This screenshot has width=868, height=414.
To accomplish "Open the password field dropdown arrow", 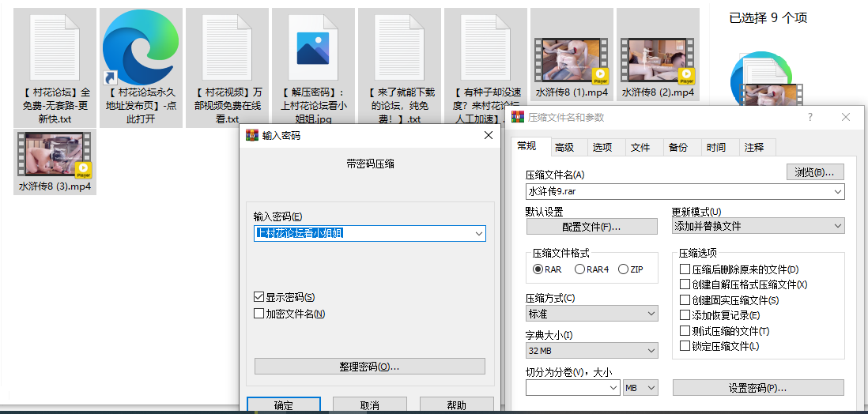I will point(479,234).
